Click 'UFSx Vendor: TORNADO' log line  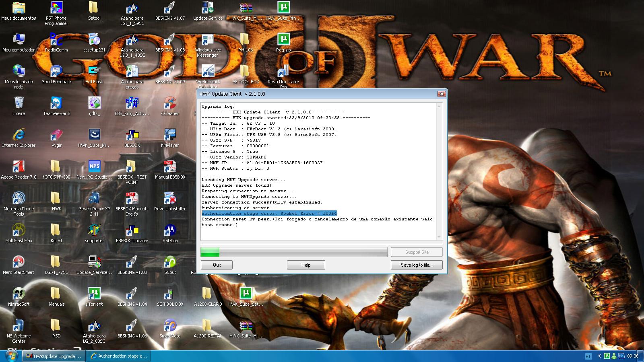pyautogui.click(x=234, y=157)
